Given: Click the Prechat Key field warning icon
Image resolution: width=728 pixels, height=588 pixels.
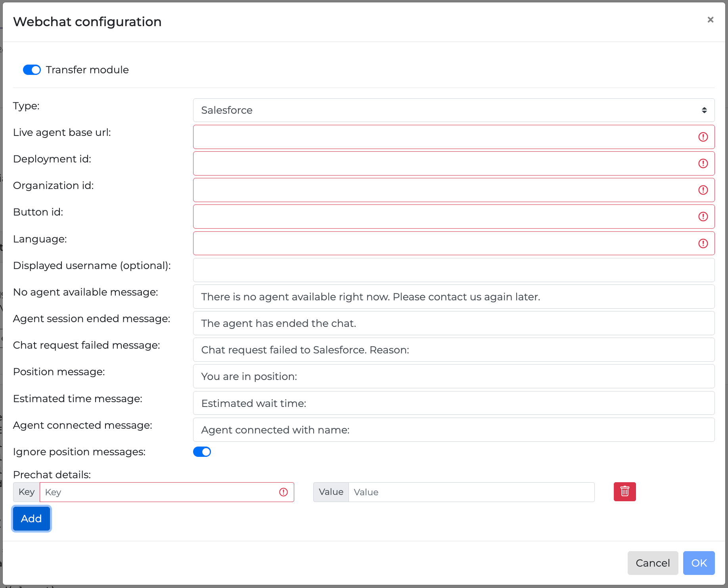Looking at the screenshot, I should (x=283, y=492).
